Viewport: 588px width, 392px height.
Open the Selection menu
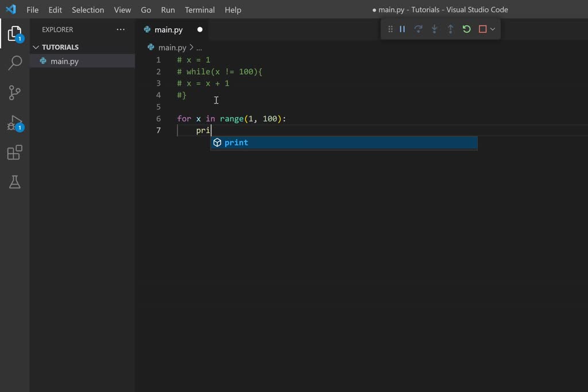tap(88, 10)
